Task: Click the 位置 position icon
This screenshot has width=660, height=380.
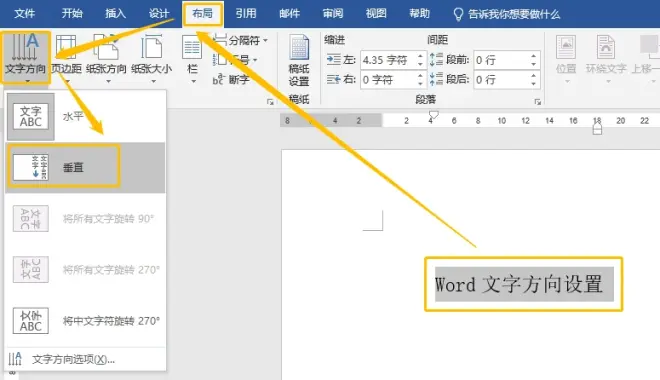Action: (x=566, y=57)
